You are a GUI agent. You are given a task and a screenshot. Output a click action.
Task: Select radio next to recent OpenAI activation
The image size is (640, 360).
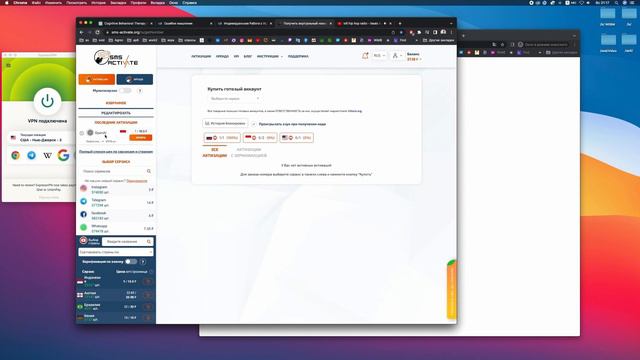pos(82,133)
